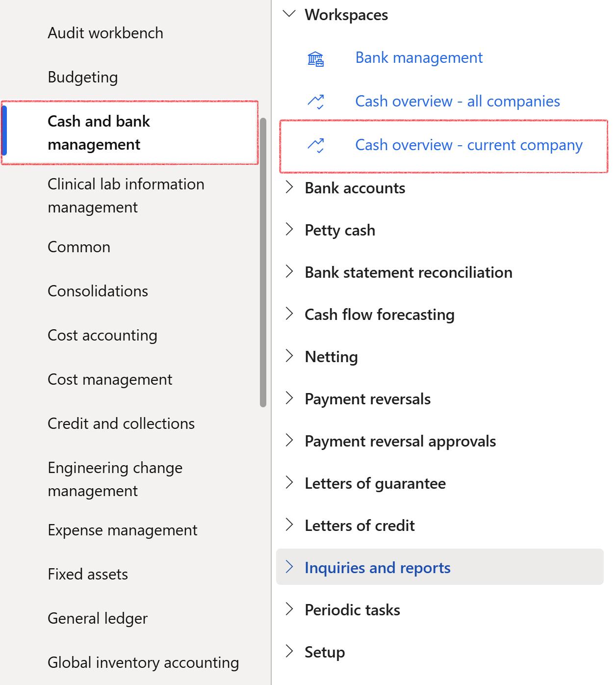The width and height of the screenshot is (616, 685).
Task: Open the Audit workbench module
Action: coord(105,33)
